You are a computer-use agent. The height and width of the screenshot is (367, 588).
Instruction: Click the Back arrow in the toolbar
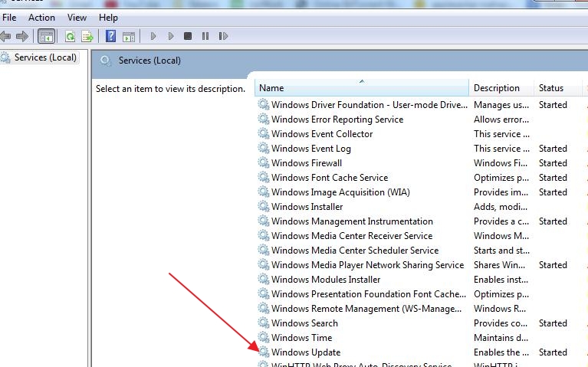pyautogui.click(x=6, y=36)
